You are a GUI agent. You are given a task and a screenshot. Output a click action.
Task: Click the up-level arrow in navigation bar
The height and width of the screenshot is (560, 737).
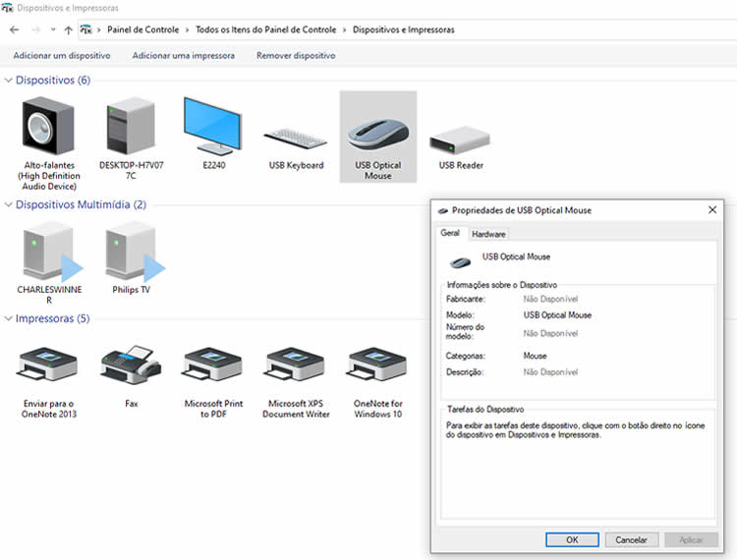[68, 30]
